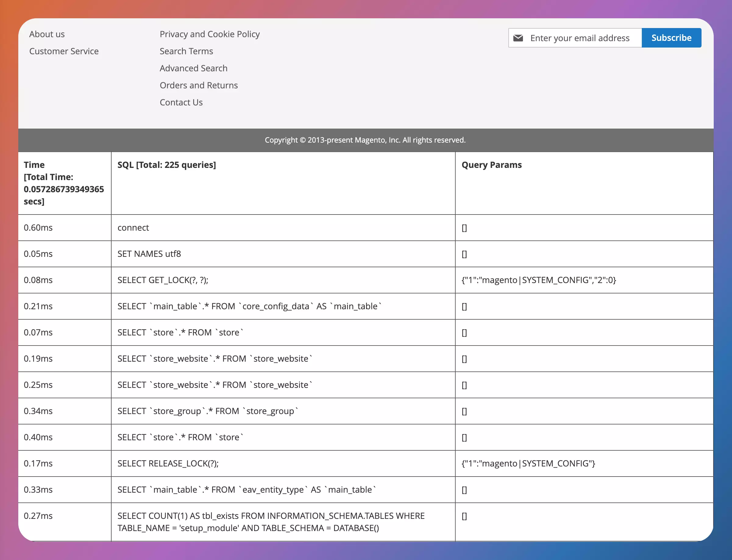Click the 0.05ms time cell
The height and width of the screenshot is (560, 732).
65,254
